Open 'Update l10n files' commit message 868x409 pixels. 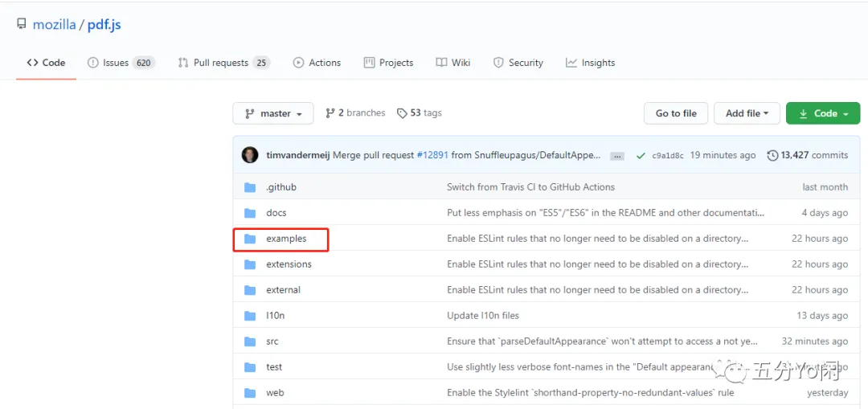click(483, 316)
